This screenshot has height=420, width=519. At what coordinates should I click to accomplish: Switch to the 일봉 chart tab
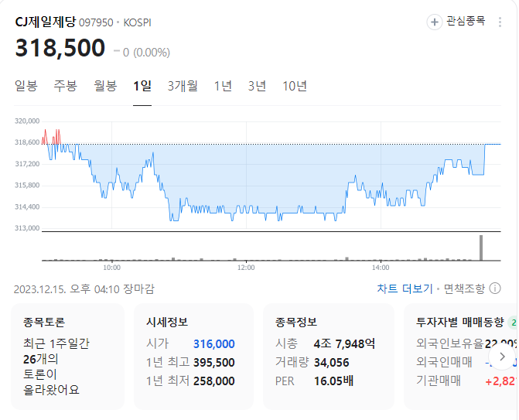[x=26, y=86]
